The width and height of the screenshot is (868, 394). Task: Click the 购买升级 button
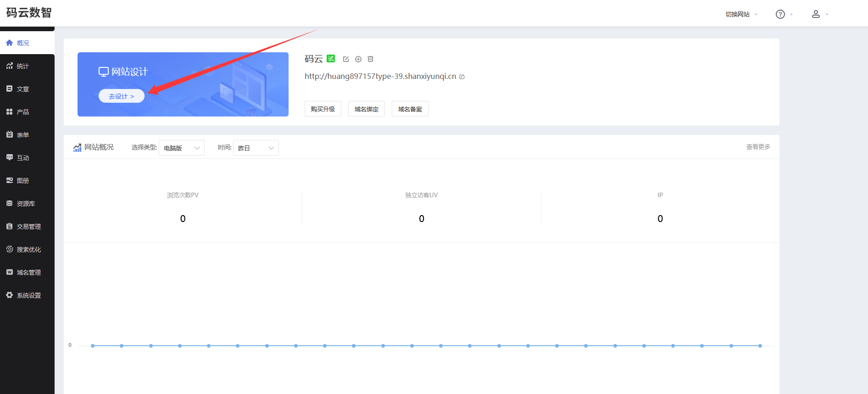[x=323, y=109]
